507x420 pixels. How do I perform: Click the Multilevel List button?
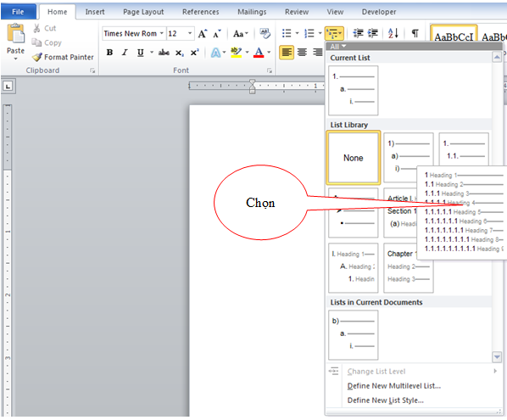click(334, 33)
